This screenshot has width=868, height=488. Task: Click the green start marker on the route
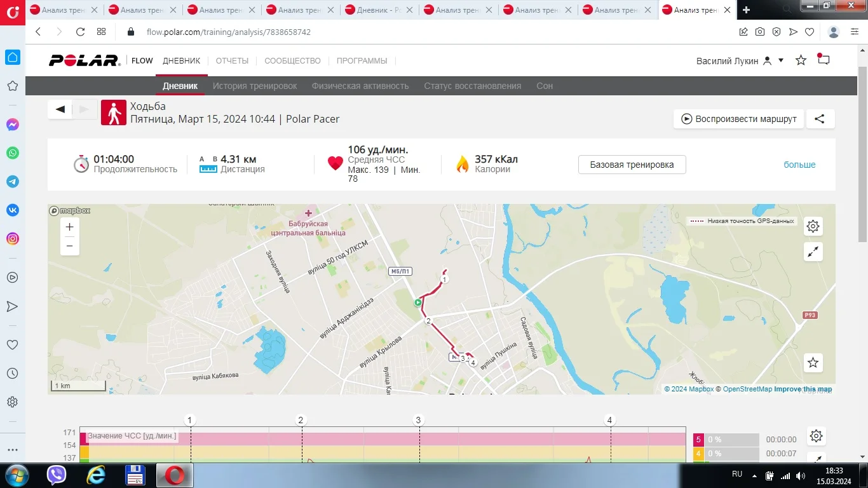pyautogui.click(x=417, y=303)
